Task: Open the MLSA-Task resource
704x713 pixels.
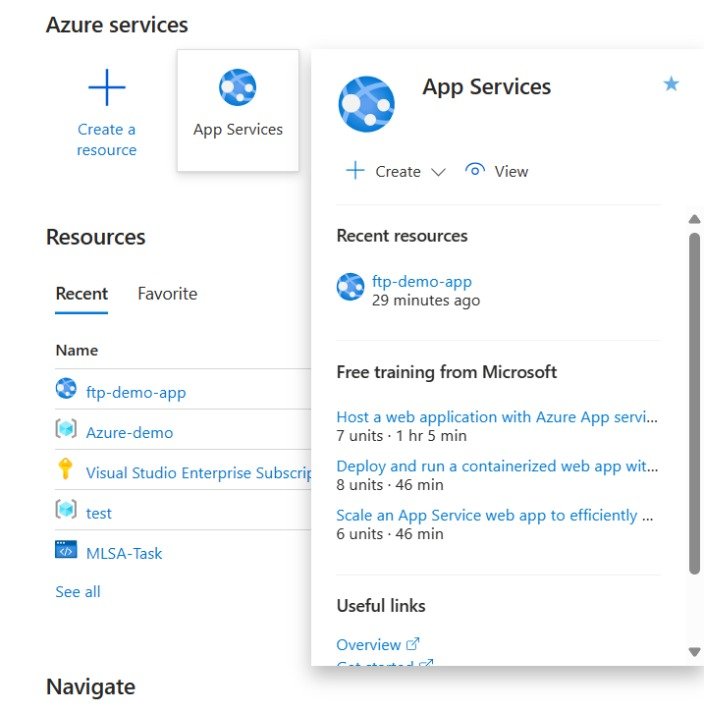Action: coord(124,553)
